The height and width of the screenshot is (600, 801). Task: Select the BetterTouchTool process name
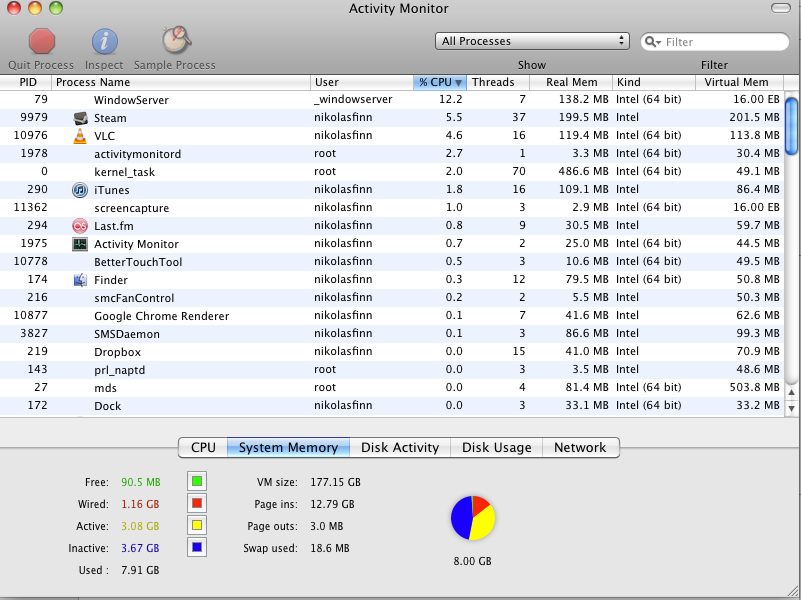point(138,262)
